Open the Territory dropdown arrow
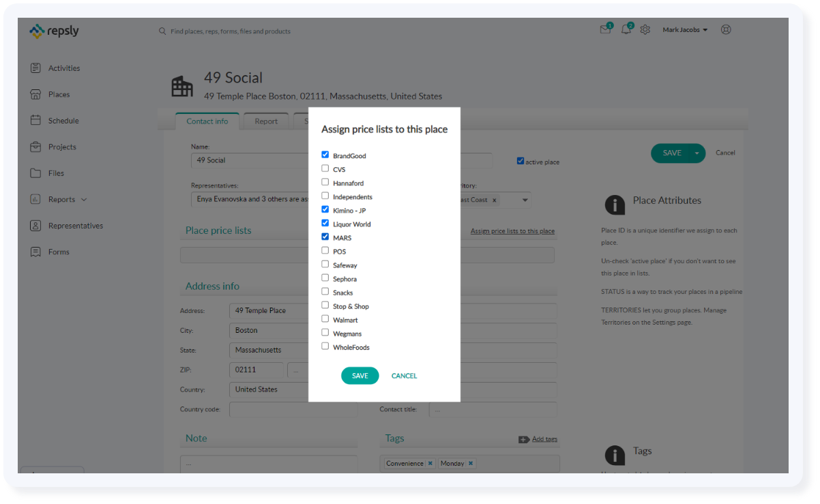 [x=525, y=201]
